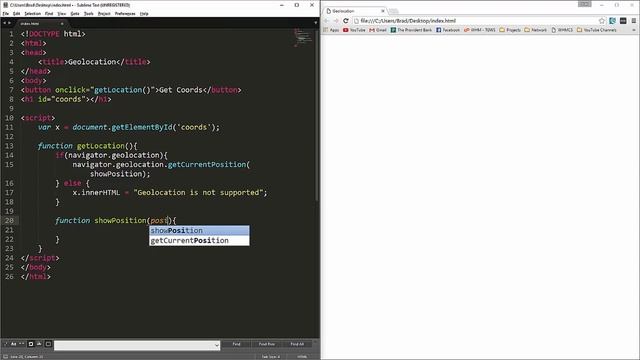The image size is (640, 360).
Task: Click the dark extension icon in Chrome toolbar
Action: [x=623, y=21]
